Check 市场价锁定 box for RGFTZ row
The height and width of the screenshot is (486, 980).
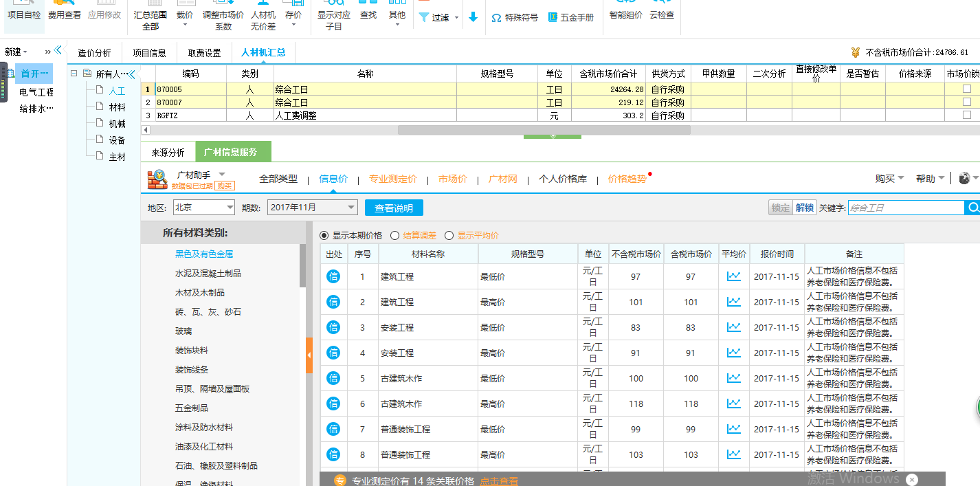967,115
